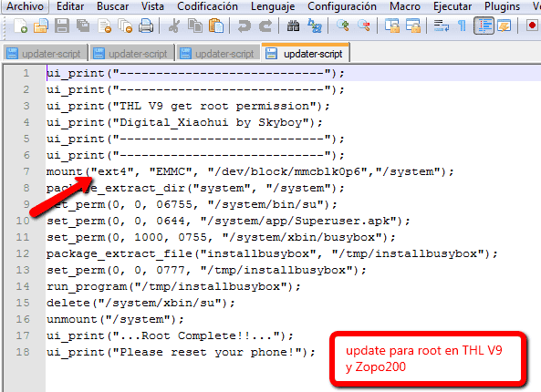This screenshot has width=541, height=392.
Task: Select the third updater-script tab
Action: (x=218, y=54)
